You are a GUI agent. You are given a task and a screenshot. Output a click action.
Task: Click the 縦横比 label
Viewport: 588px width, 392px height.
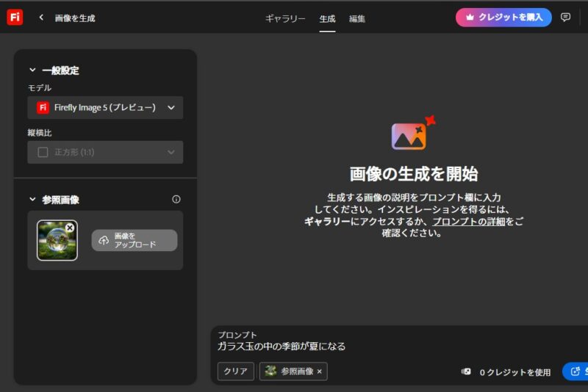click(40, 133)
